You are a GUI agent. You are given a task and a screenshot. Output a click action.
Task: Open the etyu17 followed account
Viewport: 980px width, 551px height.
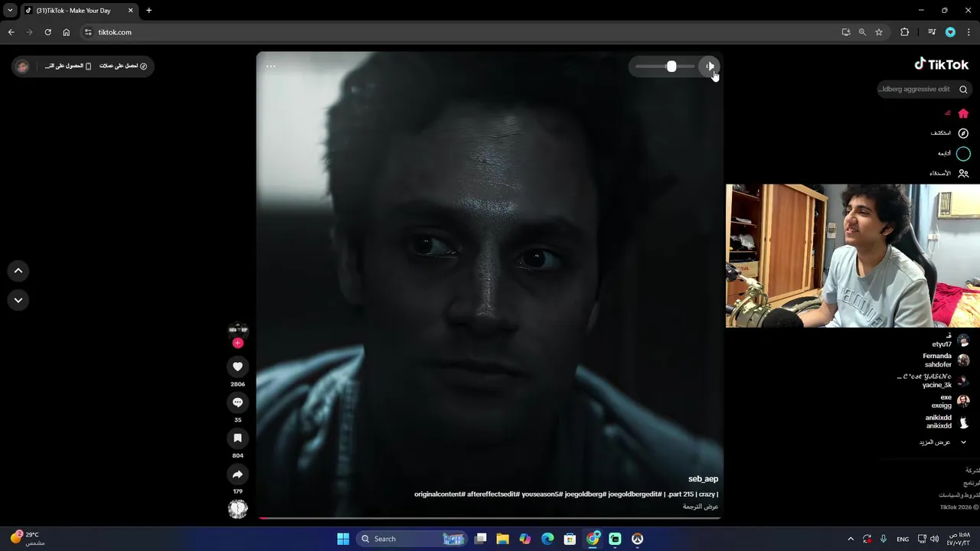point(950,341)
